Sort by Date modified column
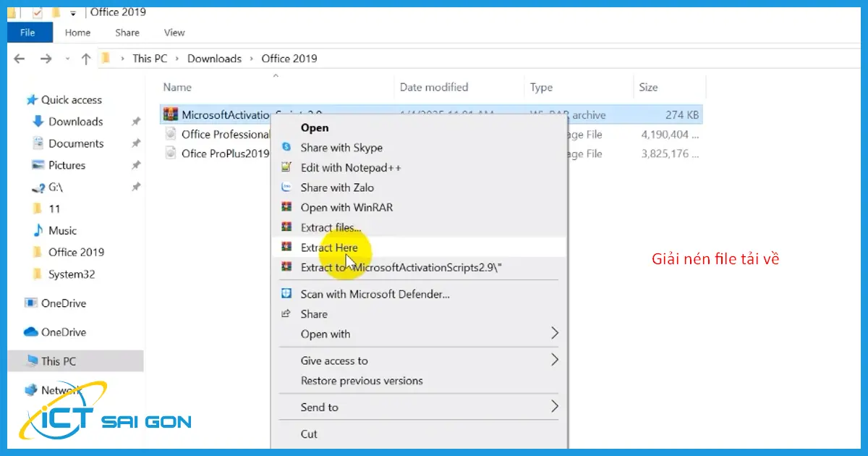 point(434,88)
